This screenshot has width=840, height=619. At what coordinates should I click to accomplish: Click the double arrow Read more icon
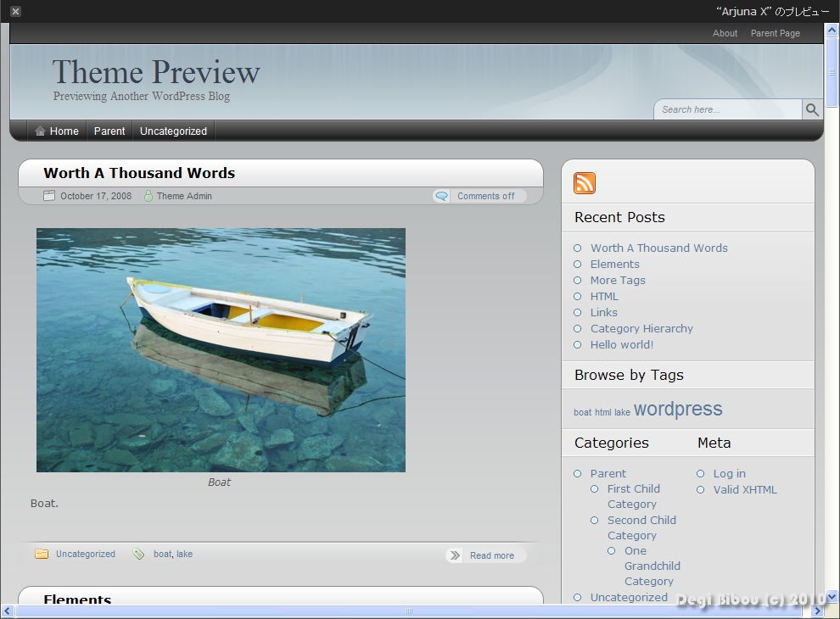pos(455,555)
